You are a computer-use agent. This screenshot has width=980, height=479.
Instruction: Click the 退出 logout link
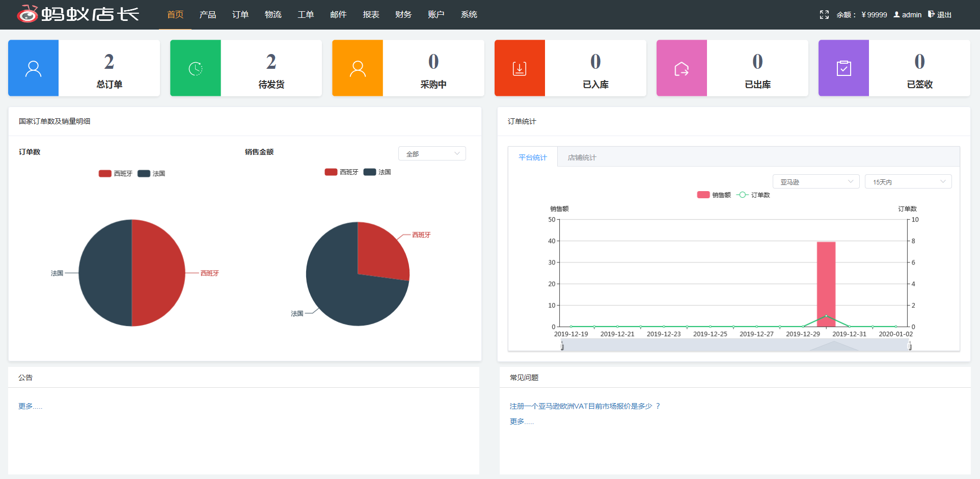pyautogui.click(x=940, y=15)
